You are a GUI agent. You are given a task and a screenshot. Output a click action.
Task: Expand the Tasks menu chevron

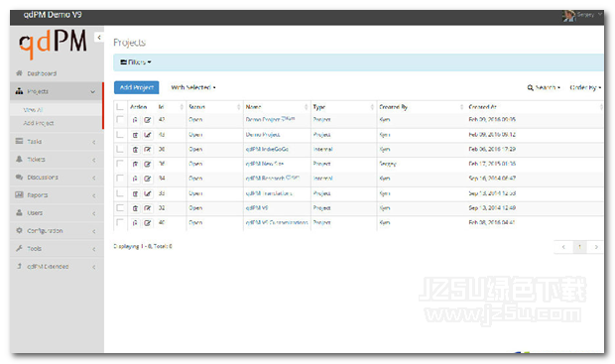pos(94,142)
